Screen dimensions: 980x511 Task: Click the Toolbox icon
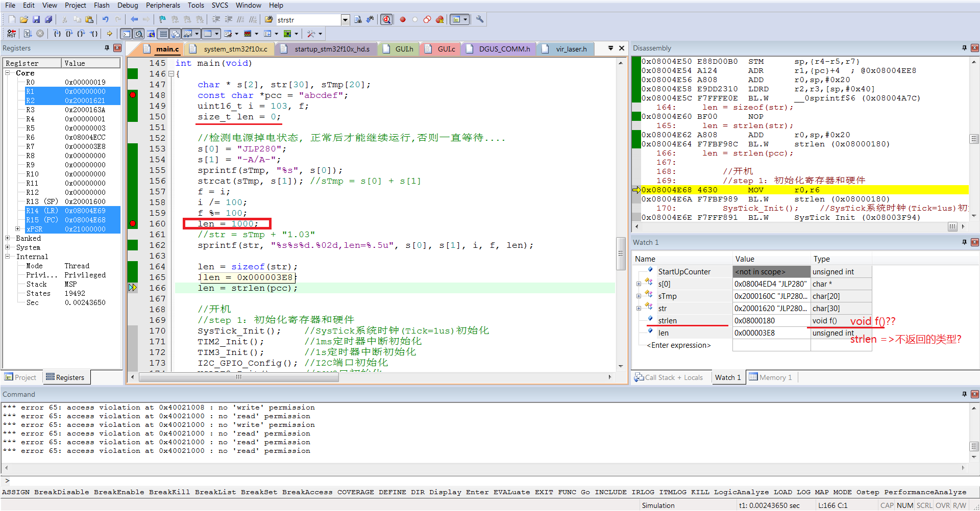[x=311, y=34]
